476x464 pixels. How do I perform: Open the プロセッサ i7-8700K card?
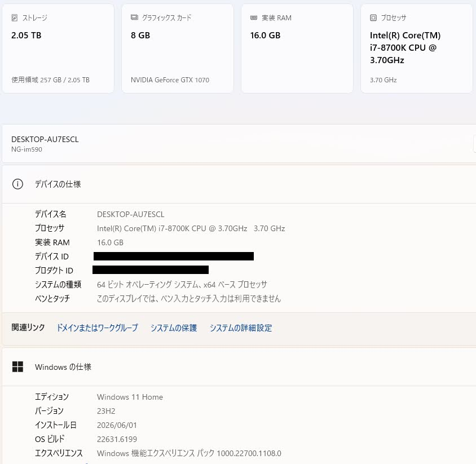(x=417, y=48)
